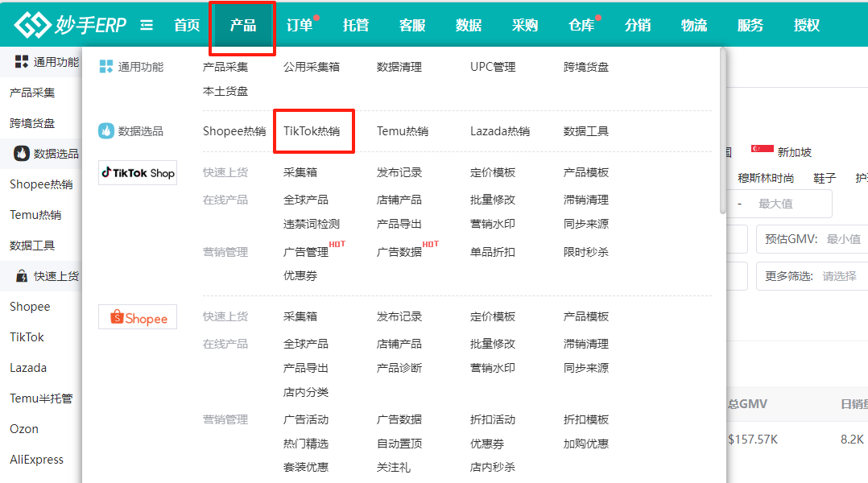The image size is (868, 483).
Task: Select 产品采集 in the left sidebar
Action: pos(32,93)
